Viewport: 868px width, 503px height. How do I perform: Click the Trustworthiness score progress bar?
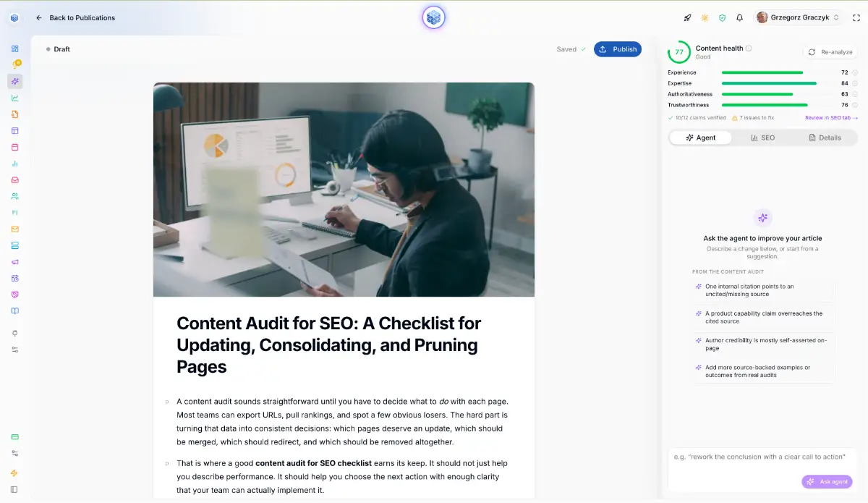tap(778, 105)
